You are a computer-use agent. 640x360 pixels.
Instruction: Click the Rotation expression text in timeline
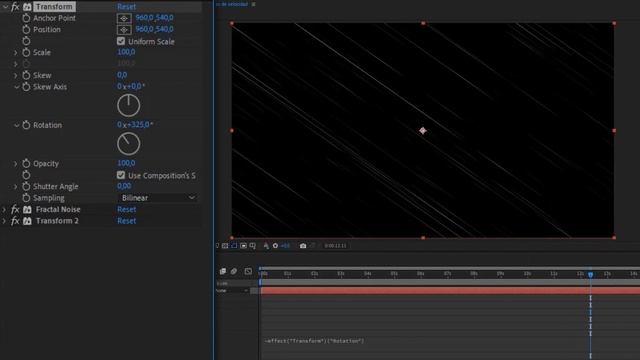point(314,341)
